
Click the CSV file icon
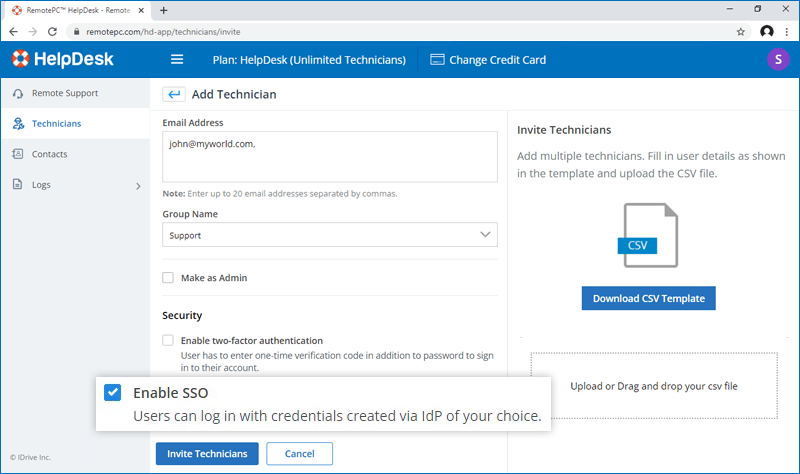point(649,235)
